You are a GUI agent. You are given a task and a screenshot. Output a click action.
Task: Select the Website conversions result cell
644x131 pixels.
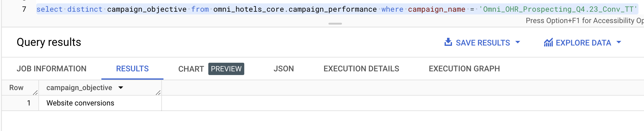[80, 103]
